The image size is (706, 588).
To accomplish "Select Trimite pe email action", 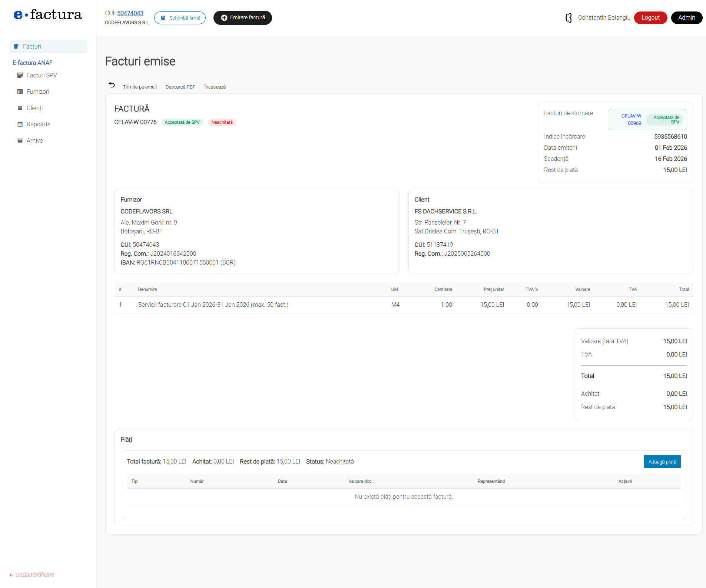I will 140,87.
